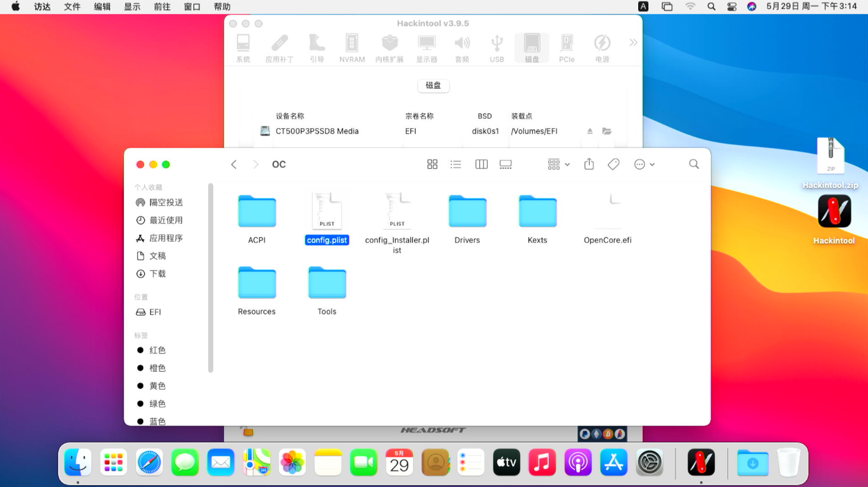
Task: Select the Red tag in sidebar
Action: pyautogui.click(x=152, y=350)
